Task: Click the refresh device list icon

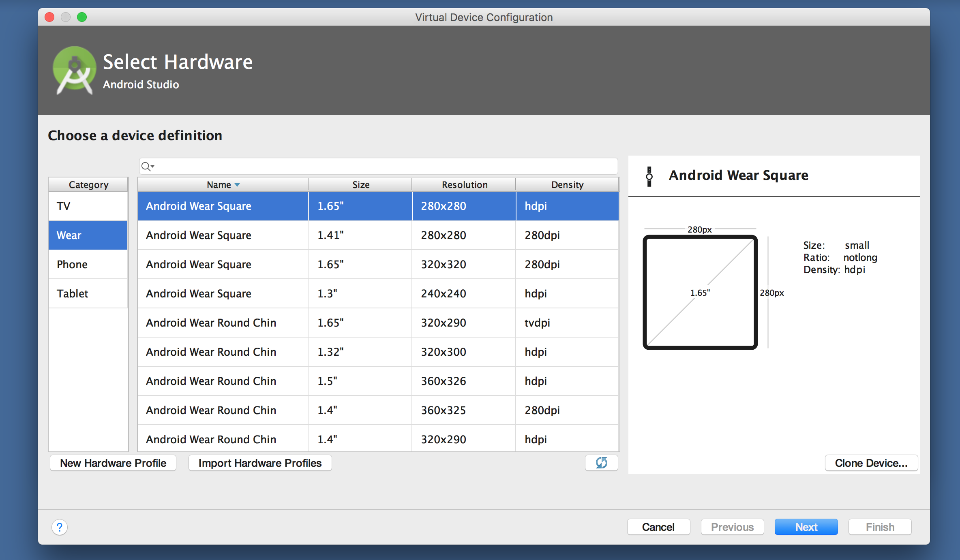Action: 602,463
